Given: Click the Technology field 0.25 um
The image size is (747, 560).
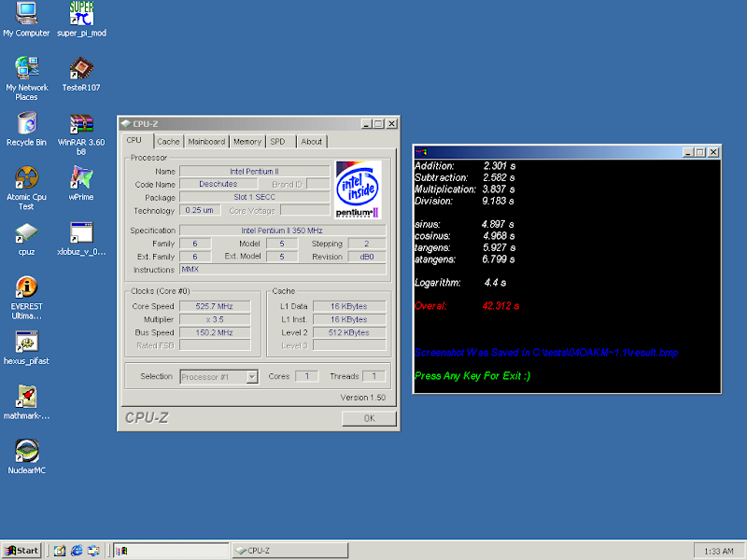Looking at the screenshot, I should (200, 210).
